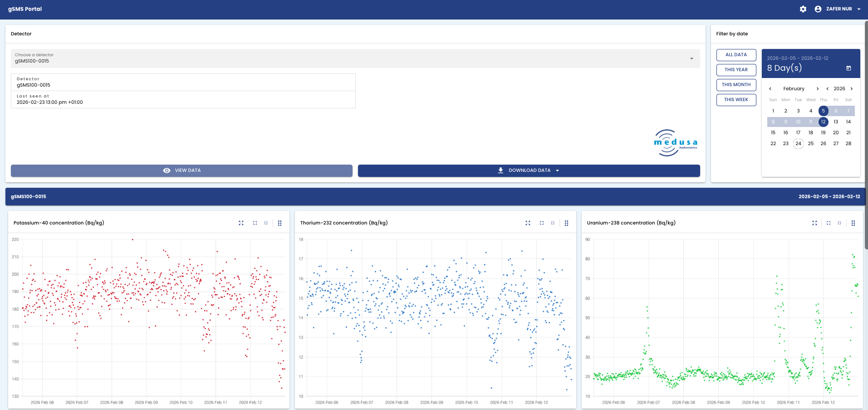868x410 pixels.
Task: Click the user account avatar icon
Action: tap(818, 9)
